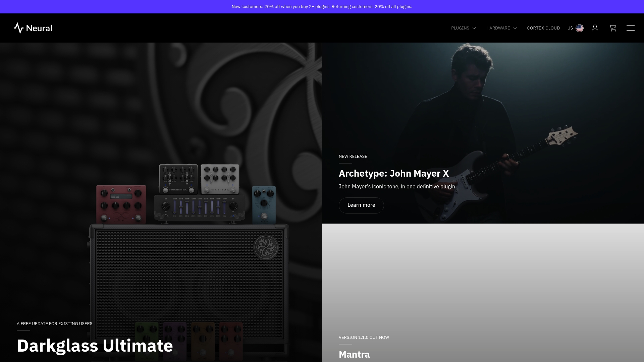Viewport: 644px width, 362px height.
Task: Go to Cortex Cloud
Action: point(543,28)
